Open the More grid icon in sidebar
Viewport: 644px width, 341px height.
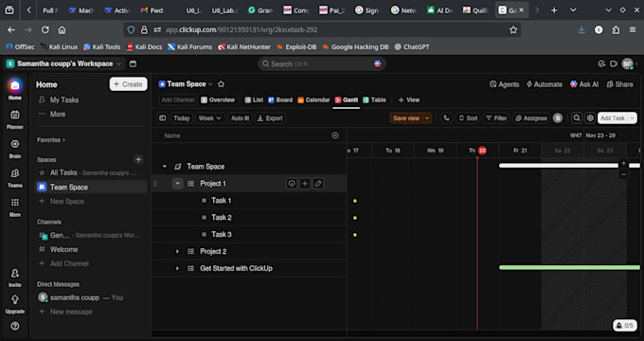click(x=15, y=206)
